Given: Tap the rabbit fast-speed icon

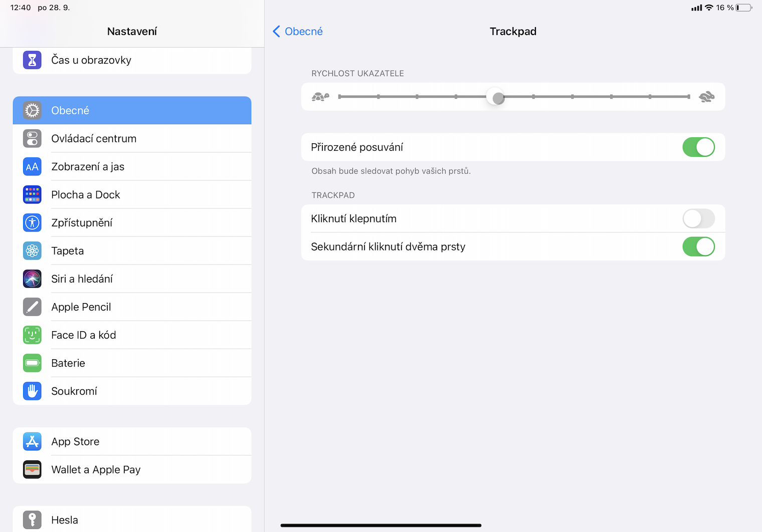Looking at the screenshot, I should click(x=707, y=97).
